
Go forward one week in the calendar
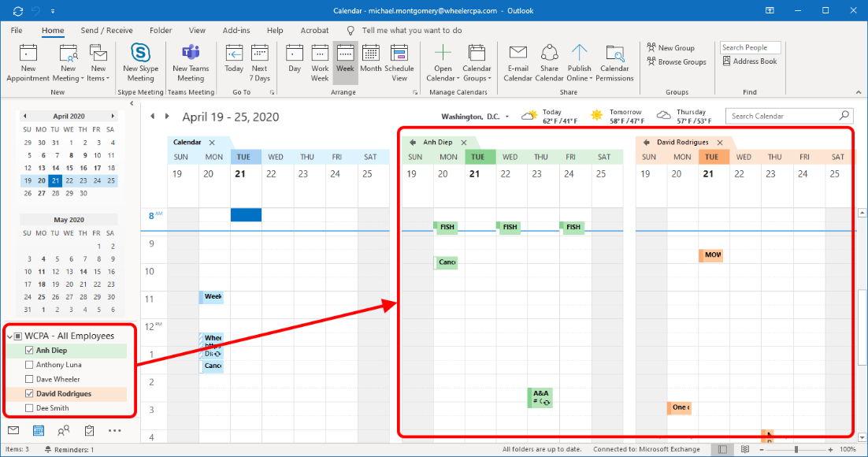tap(167, 117)
